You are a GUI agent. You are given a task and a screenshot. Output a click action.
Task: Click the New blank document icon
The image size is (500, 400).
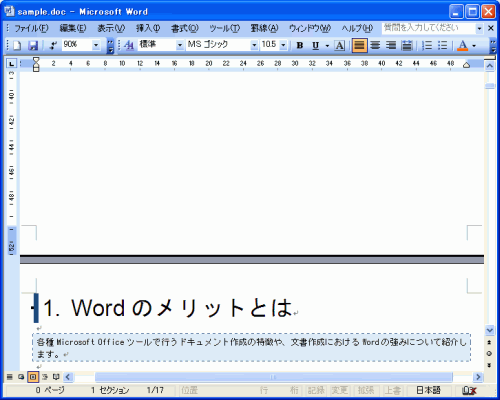point(17,45)
